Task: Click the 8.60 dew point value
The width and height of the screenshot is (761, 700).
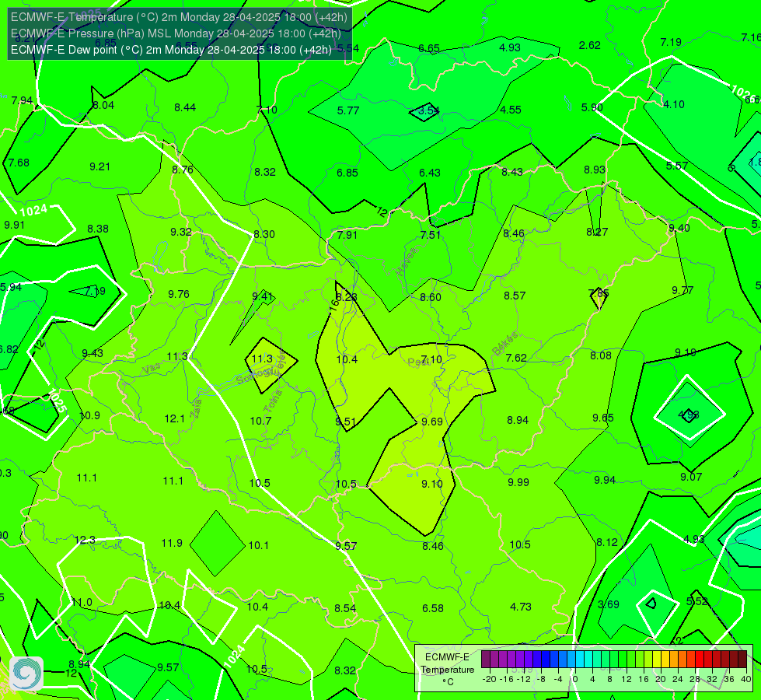Action: [x=431, y=297]
